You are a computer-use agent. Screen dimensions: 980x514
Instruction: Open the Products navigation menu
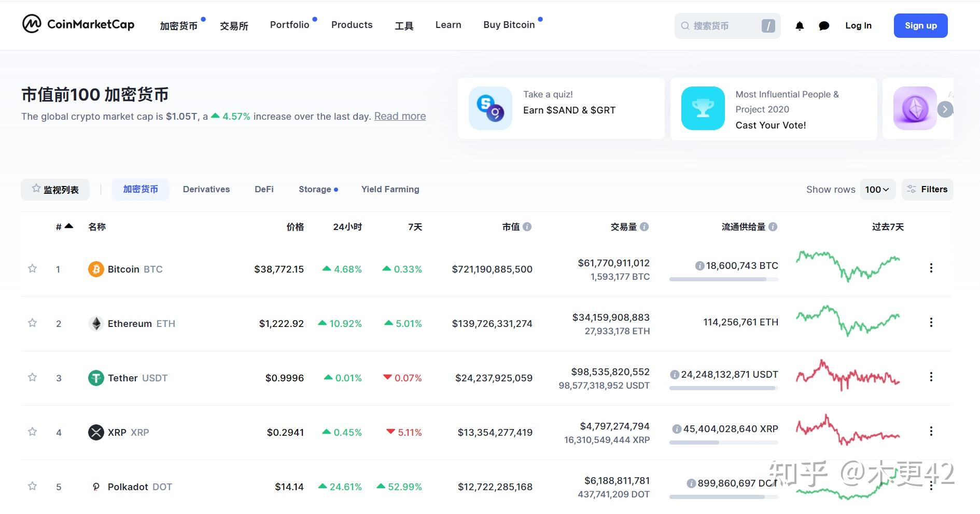352,25
